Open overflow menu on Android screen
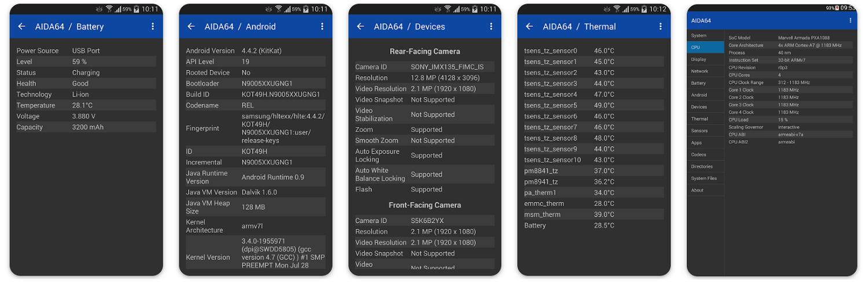Viewport: 868px width, 286px height. [x=322, y=27]
